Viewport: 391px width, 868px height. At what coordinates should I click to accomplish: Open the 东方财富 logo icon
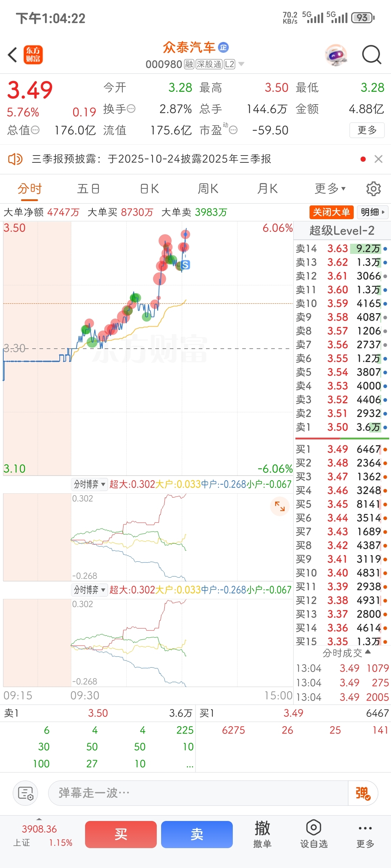point(33,55)
